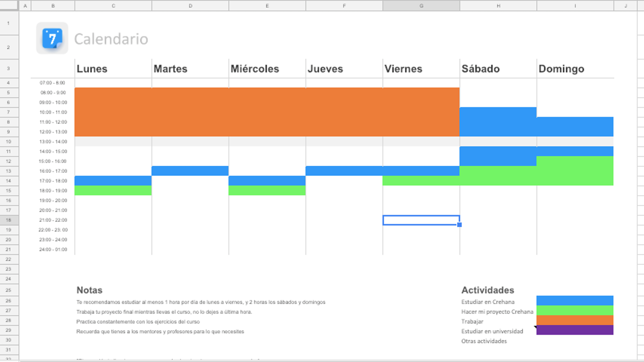The height and width of the screenshot is (362, 644).
Task: Click the green Hacer mi proyecto legend swatch
Action: pyautogui.click(x=574, y=310)
